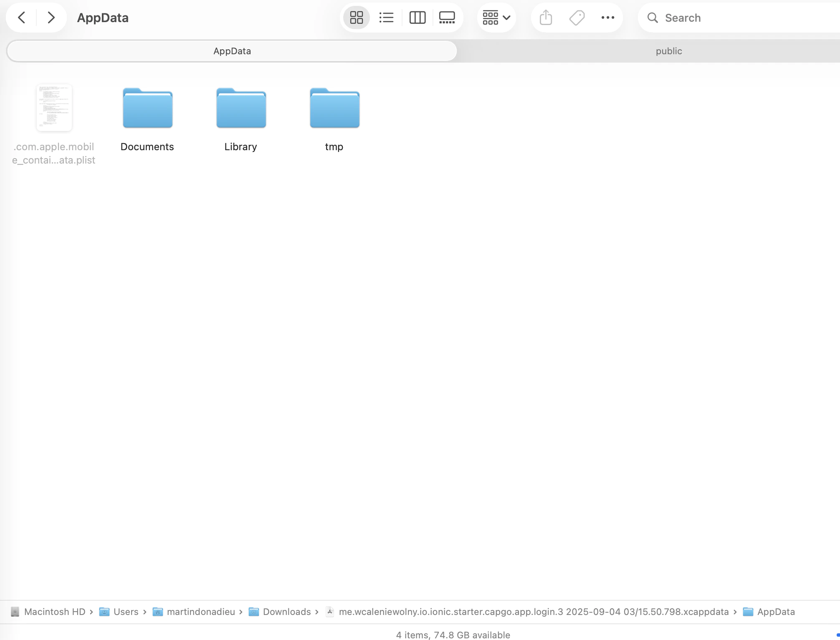The image size is (840, 640).
Task: Open the tmp folder
Action: [334, 108]
